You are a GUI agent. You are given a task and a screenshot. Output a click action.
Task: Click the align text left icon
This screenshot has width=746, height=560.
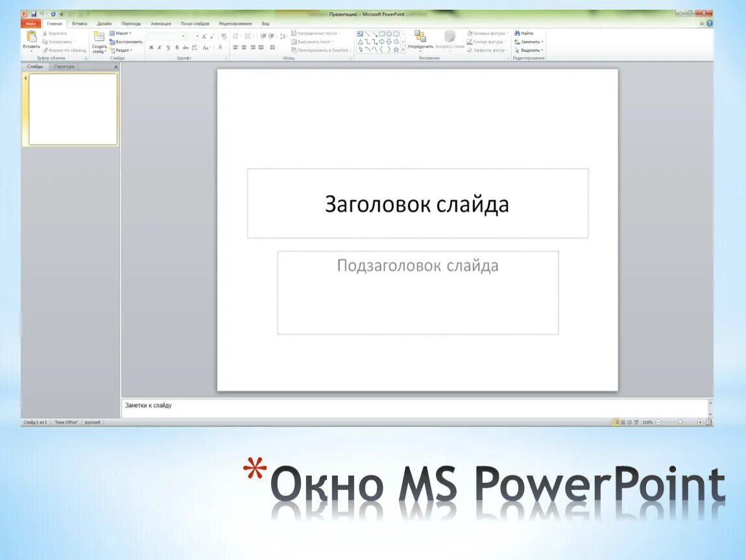235,47
